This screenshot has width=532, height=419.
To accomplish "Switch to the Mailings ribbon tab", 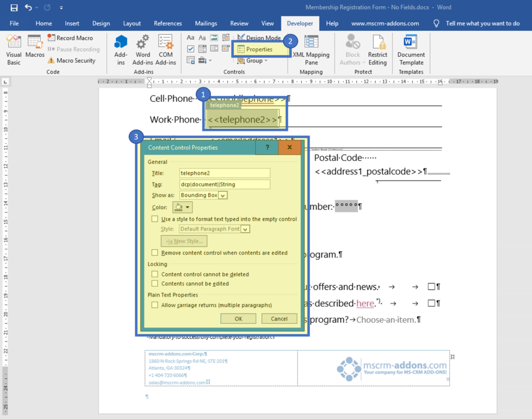I will pyautogui.click(x=206, y=23).
